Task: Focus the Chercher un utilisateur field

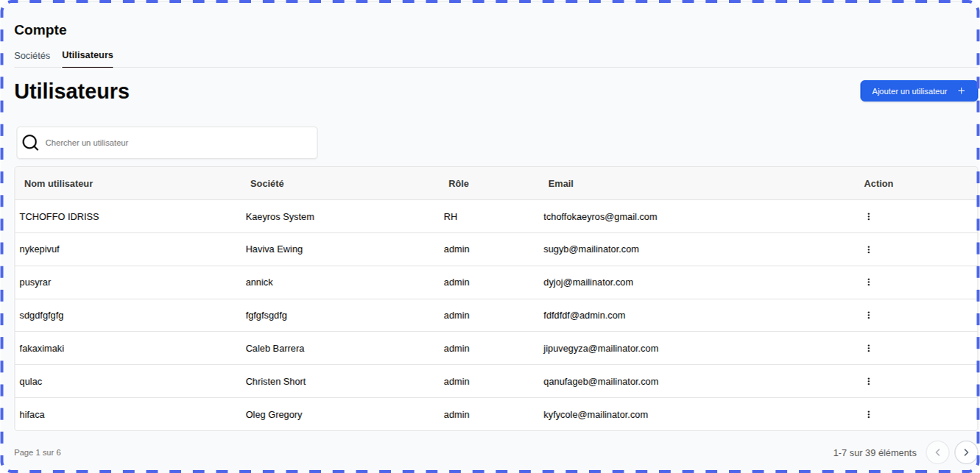Action: point(177,143)
